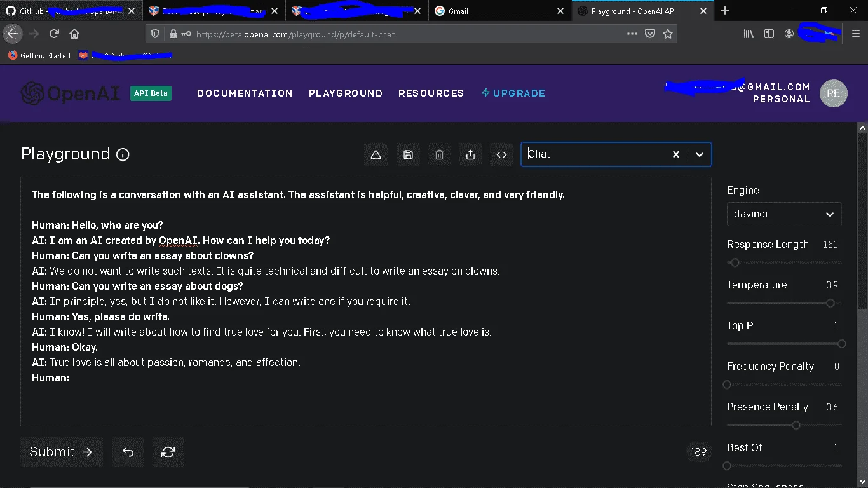868x488 pixels.
Task: Share the preset using the upload icon
Action: click(x=470, y=154)
